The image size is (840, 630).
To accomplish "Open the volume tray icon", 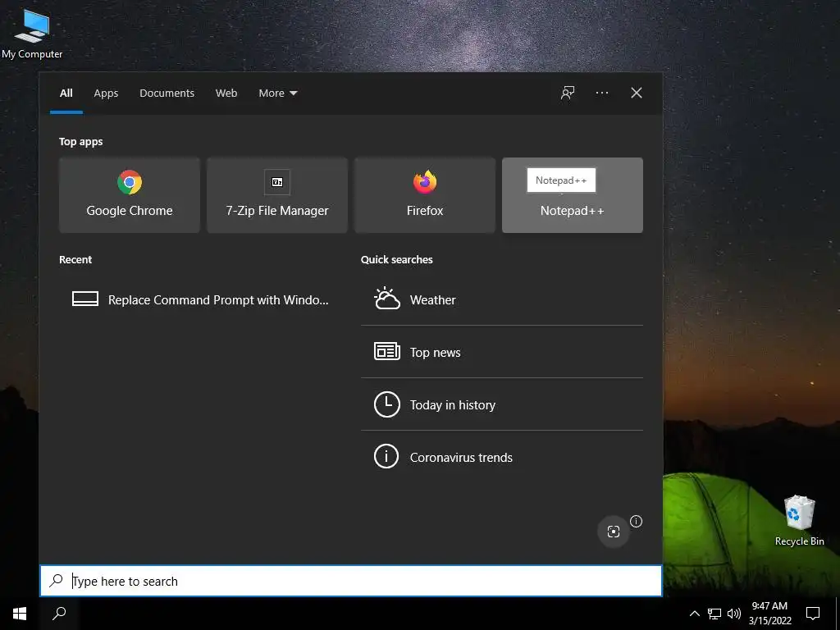I will point(734,614).
